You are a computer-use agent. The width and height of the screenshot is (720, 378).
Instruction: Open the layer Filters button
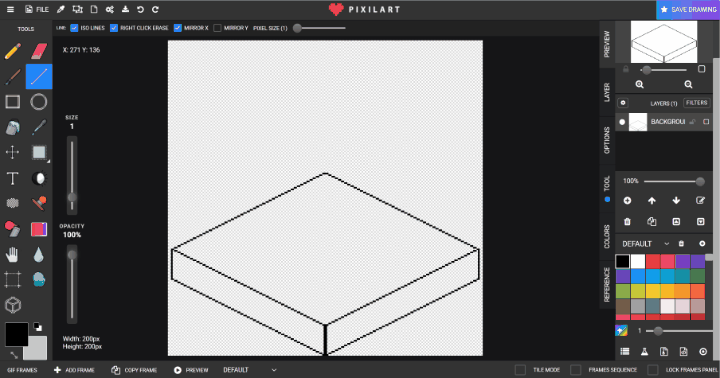click(x=696, y=103)
